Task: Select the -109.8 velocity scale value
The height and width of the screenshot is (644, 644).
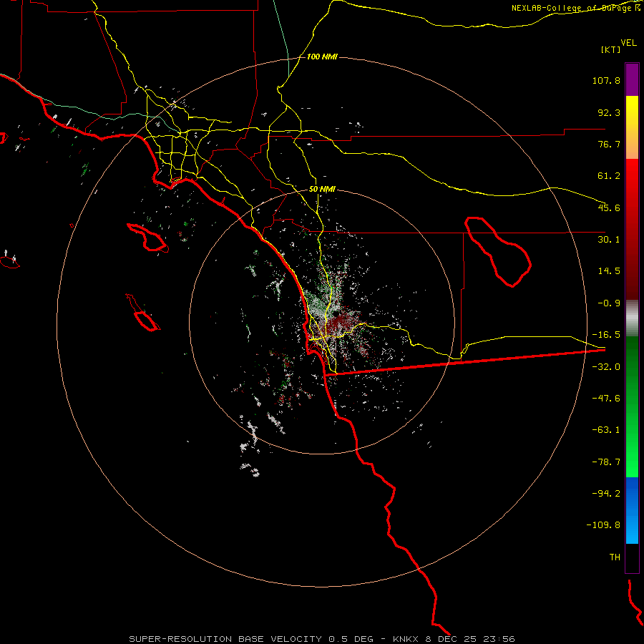Action: (603, 525)
